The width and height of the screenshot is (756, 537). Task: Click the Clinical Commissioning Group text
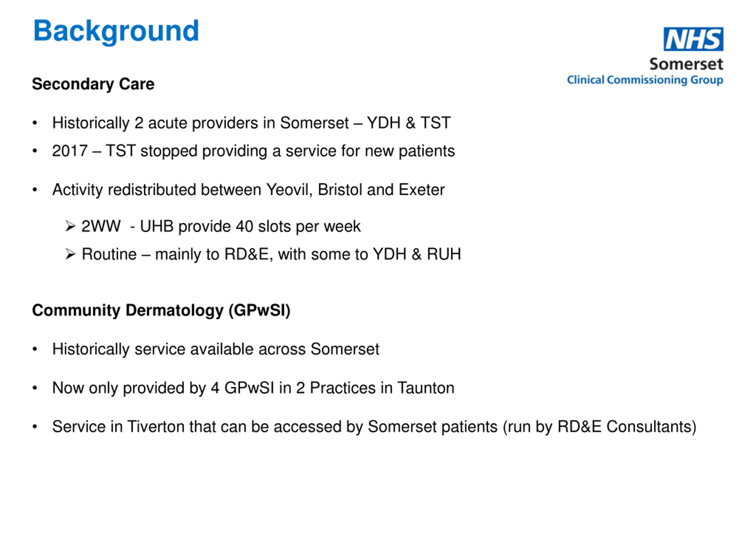(645, 80)
